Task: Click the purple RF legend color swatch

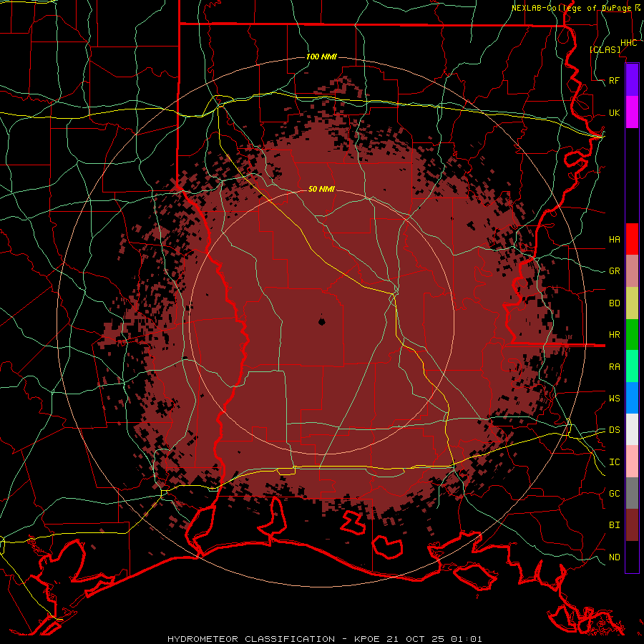Action: click(x=632, y=80)
